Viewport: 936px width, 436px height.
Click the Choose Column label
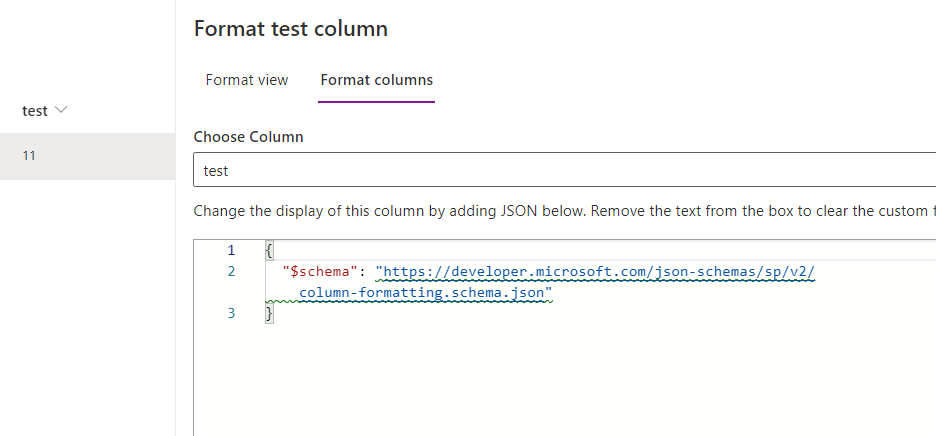tap(248, 136)
